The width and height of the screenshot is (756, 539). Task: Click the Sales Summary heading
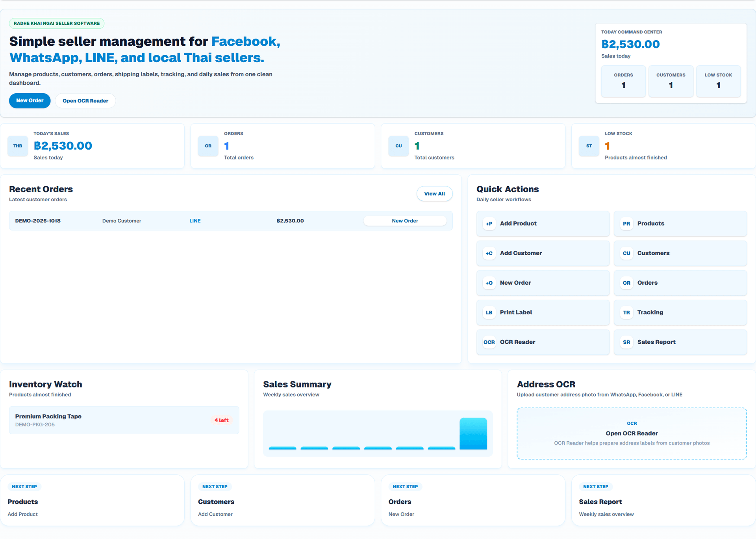point(297,384)
